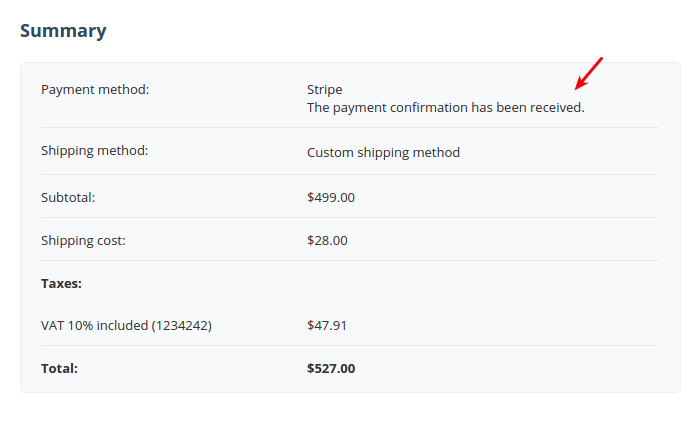This screenshot has width=697, height=423.
Task: Click the payment confirmation received message
Action: [x=445, y=108]
